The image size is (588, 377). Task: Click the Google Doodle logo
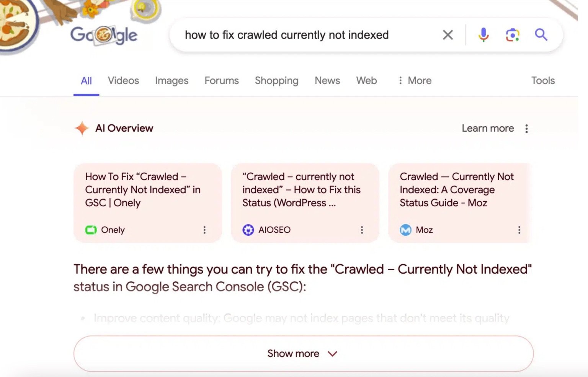tap(103, 35)
